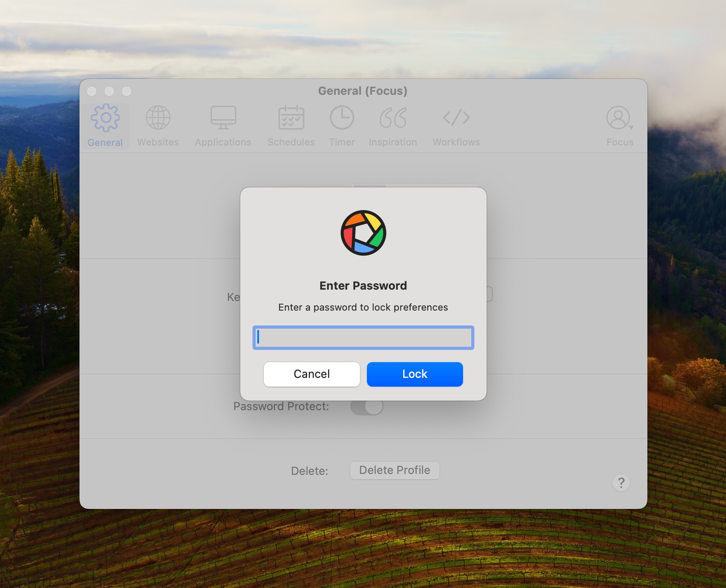Open the Inspiration quotes tab
Image resolution: width=726 pixels, height=588 pixels.
(x=393, y=126)
